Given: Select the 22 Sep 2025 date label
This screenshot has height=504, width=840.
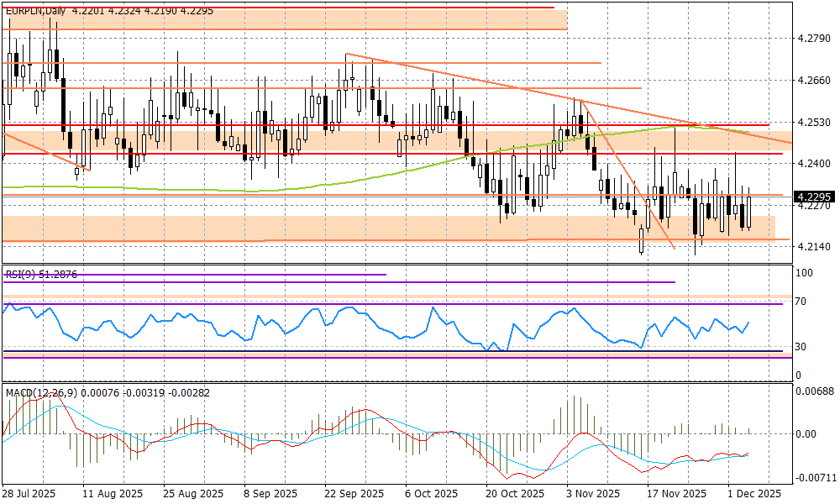Looking at the screenshot, I should 356,493.
